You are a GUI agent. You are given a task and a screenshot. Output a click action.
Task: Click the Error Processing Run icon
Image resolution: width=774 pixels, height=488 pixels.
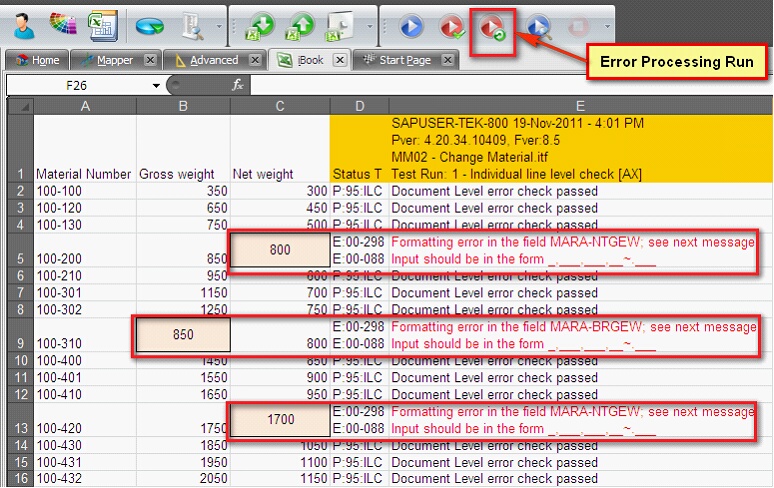[493, 25]
